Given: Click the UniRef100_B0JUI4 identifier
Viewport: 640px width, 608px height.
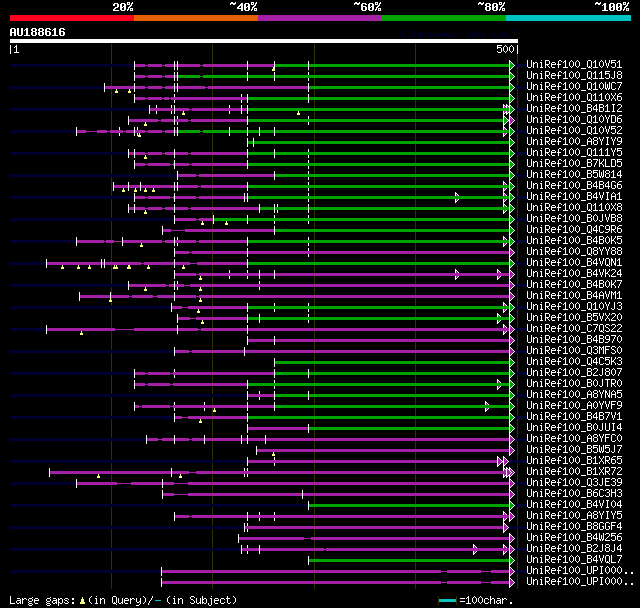Looking at the screenshot, I should pyautogui.click(x=574, y=428).
